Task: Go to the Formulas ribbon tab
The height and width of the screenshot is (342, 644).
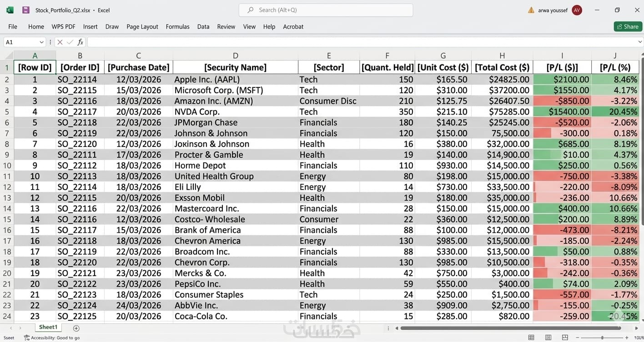Action: click(x=177, y=26)
